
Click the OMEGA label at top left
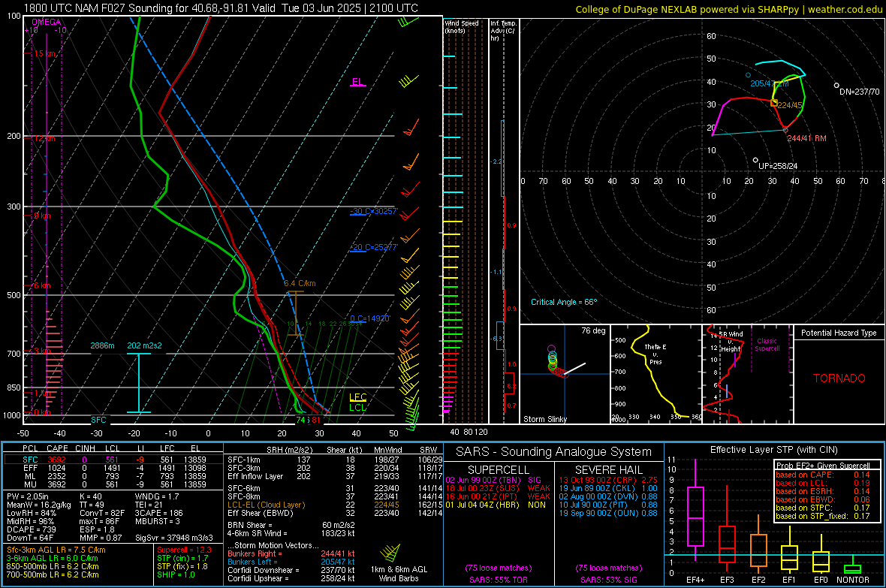pyautogui.click(x=47, y=22)
